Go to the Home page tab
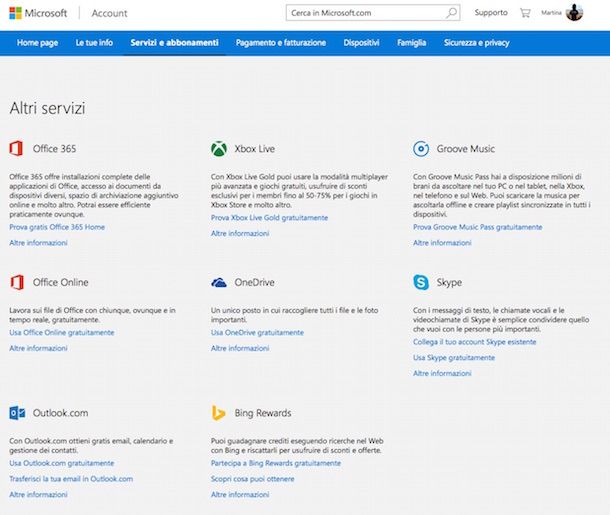 37,43
